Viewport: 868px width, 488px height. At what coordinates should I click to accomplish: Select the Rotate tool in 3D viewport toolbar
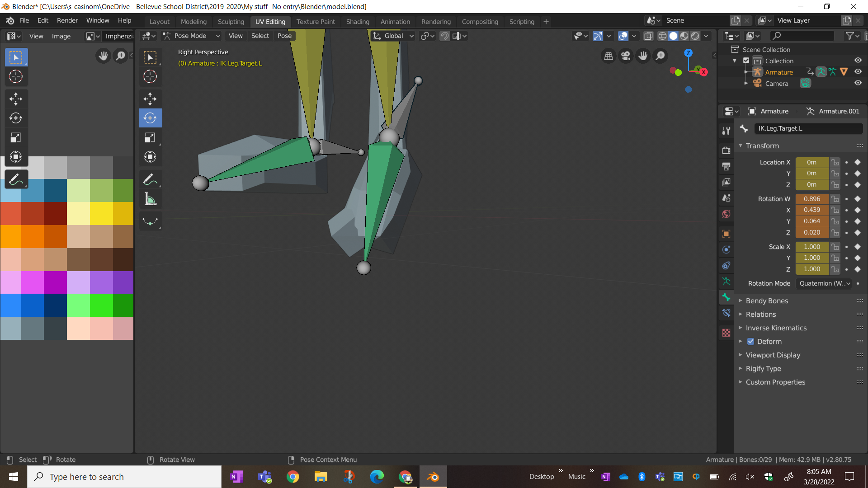click(150, 118)
